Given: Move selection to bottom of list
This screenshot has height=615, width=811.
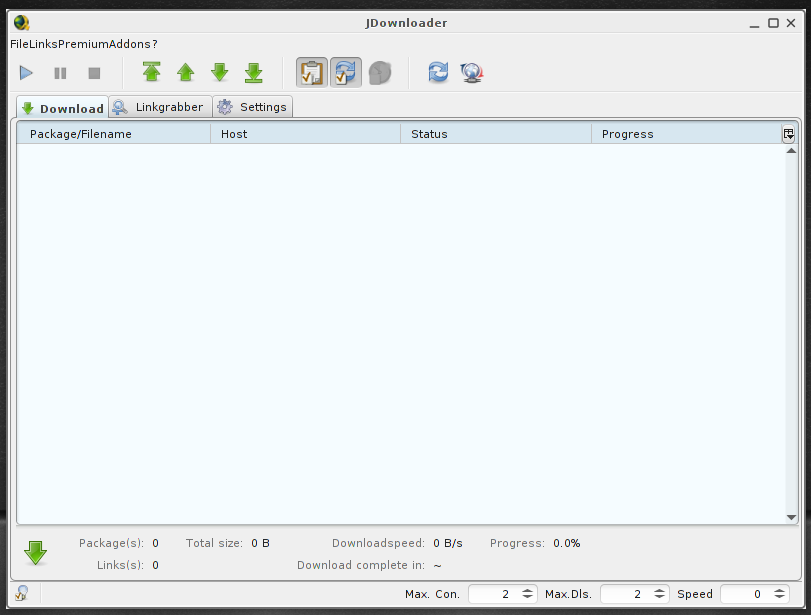Looking at the screenshot, I should pyautogui.click(x=253, y=72).
